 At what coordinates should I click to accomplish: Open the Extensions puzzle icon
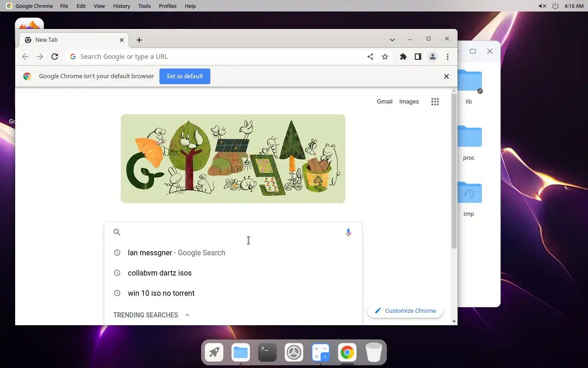click(x=403, y=57)
